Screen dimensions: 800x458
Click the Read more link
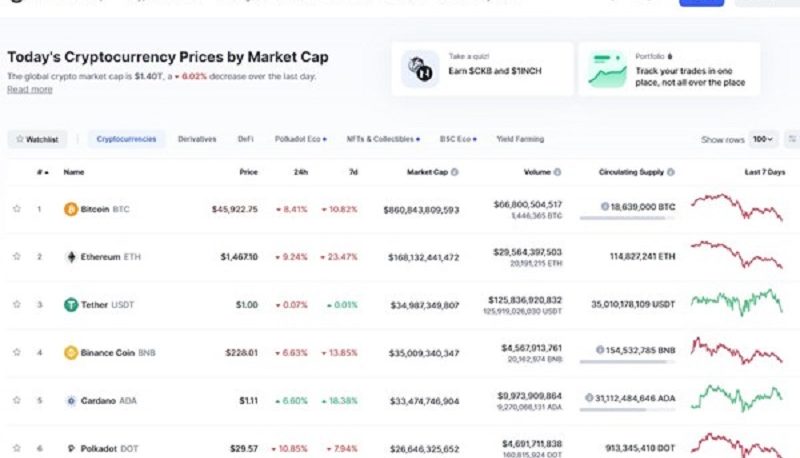click(x=30, y=89)
